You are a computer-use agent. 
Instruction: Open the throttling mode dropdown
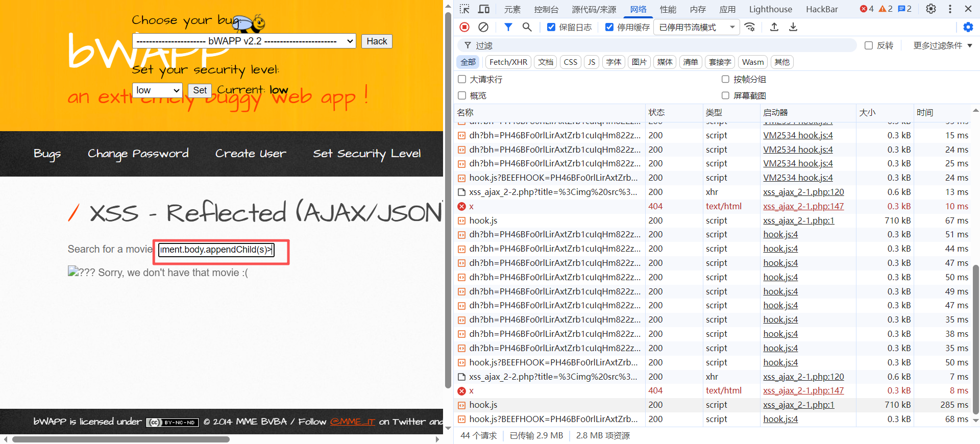coord(696,27)
